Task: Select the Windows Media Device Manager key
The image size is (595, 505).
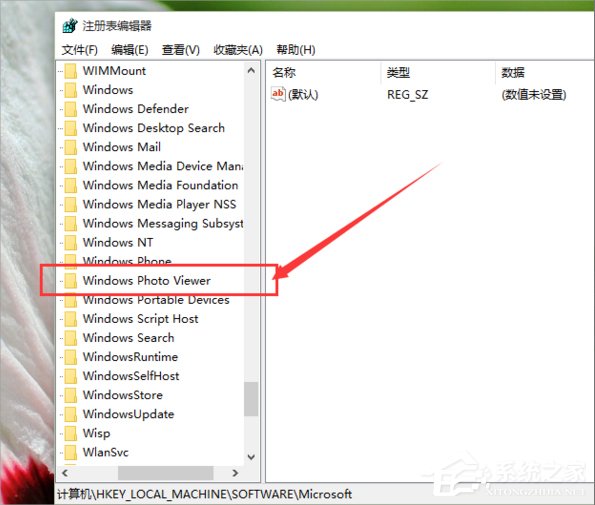Action: pyautogui.click(x=163, y=166)
